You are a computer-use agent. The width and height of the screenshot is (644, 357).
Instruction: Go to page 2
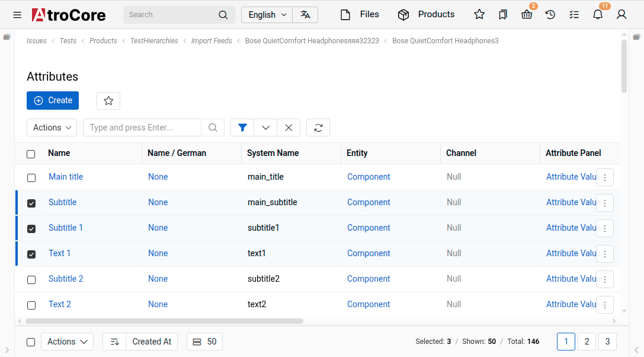(587, 342)
